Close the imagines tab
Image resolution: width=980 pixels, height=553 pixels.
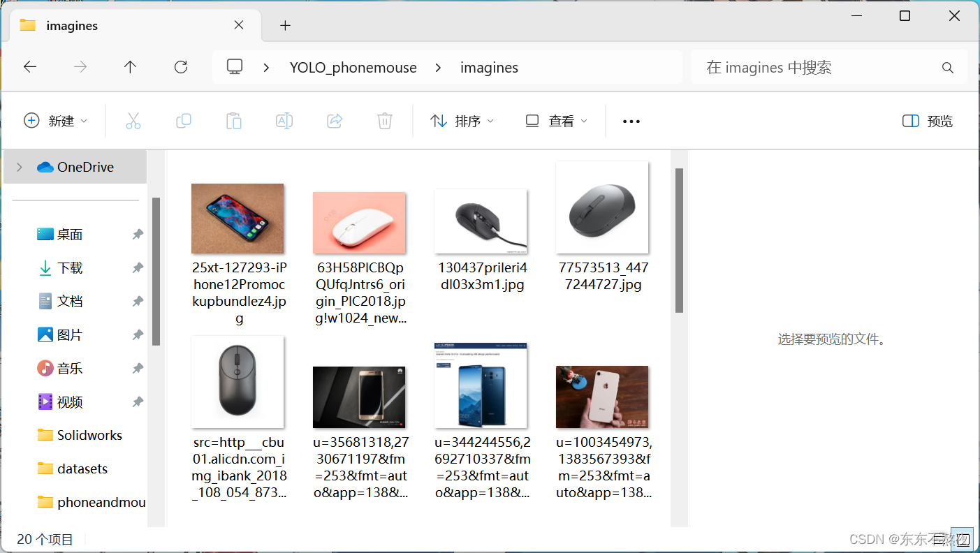(239, 25)
